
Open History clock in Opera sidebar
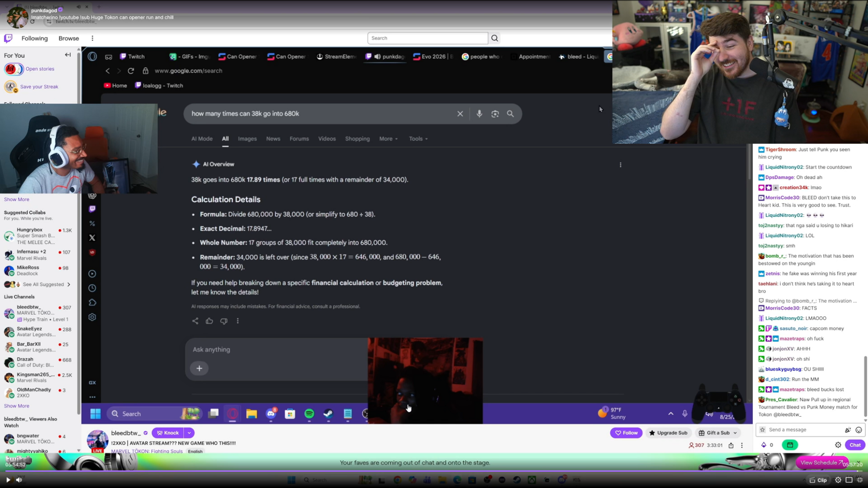pos(92,288)
